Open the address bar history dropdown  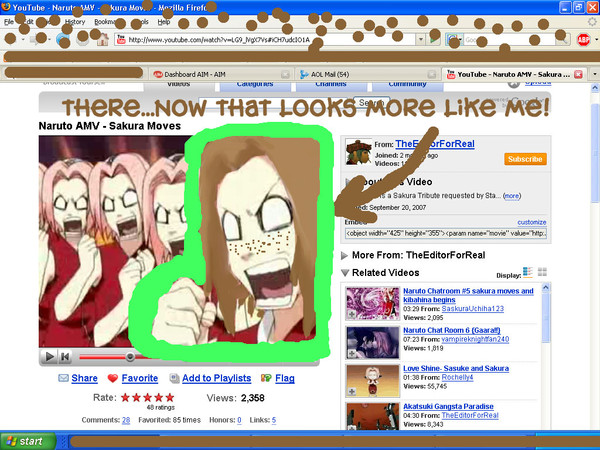(x=421, y=39)
